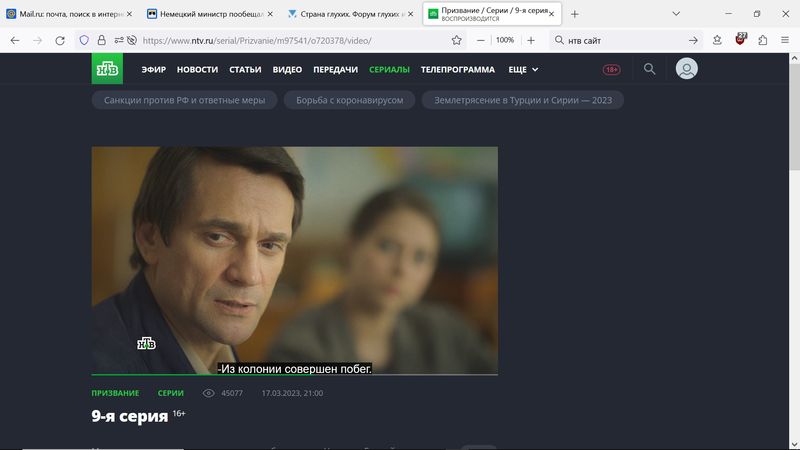Click the video player frame
The height and width of the screenshot is (450, 800).
(294, 260)
